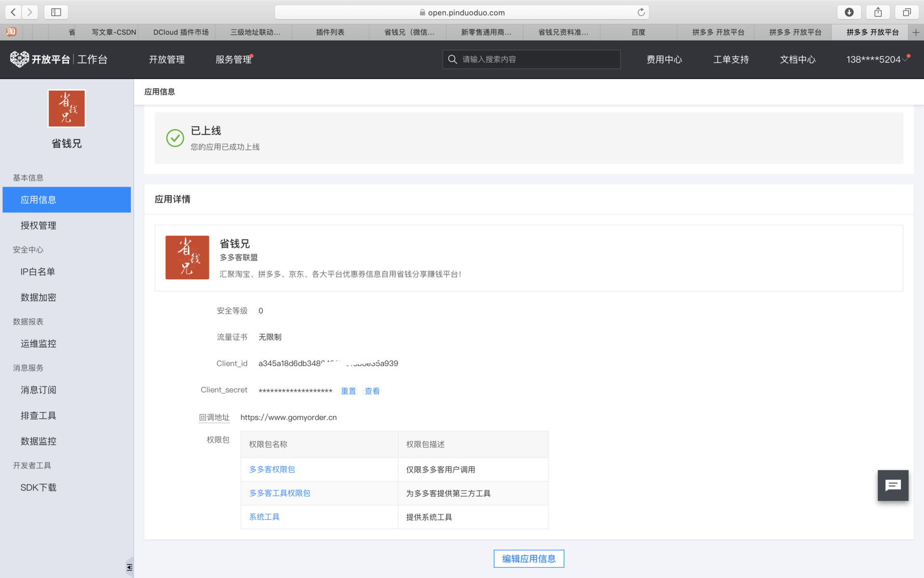Open the floating chat message icon
The width and height of the screenshot is (924, 578).
click(x=893, y=486)
